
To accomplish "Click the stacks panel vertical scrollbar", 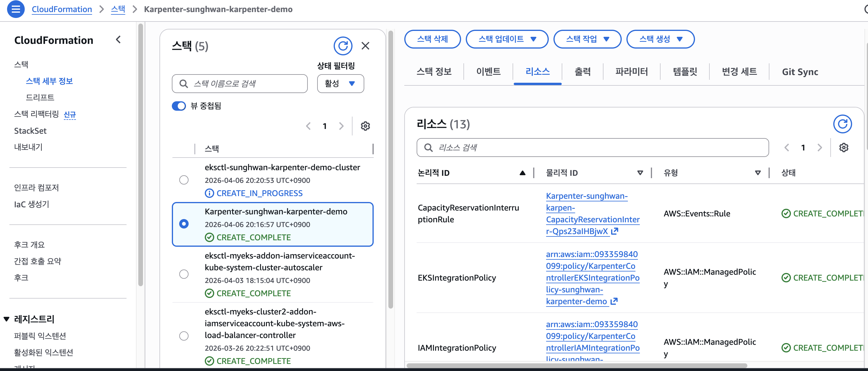I will [391, 170].
